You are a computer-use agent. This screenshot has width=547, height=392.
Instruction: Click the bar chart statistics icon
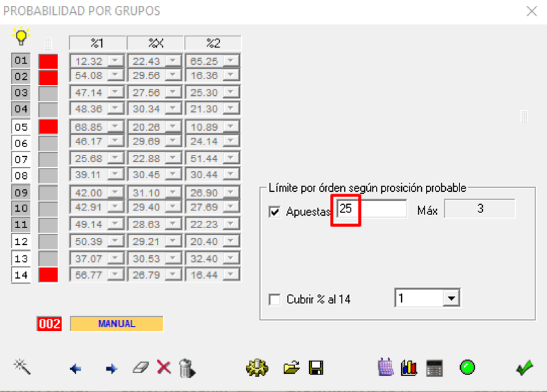pos(409,367)
